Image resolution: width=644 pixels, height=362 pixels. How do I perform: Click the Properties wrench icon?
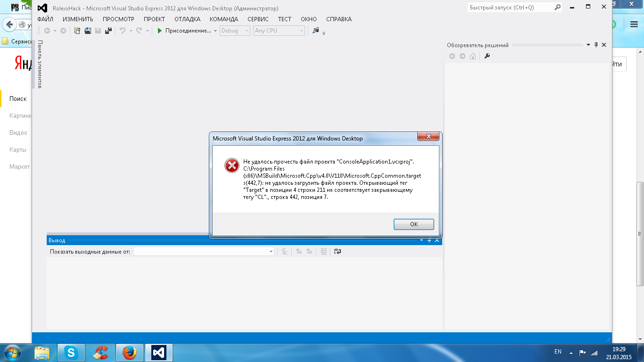click(487, 56)
